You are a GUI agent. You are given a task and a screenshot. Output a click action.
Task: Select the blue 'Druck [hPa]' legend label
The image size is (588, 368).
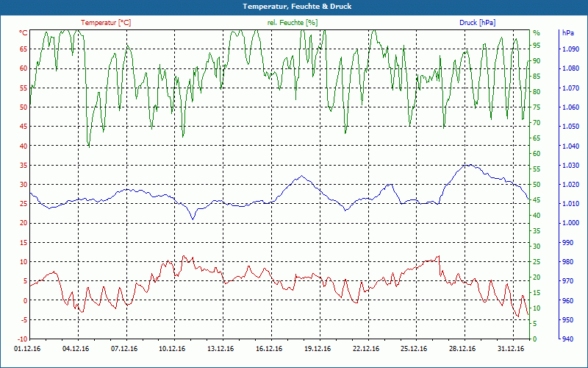[477, 23]
